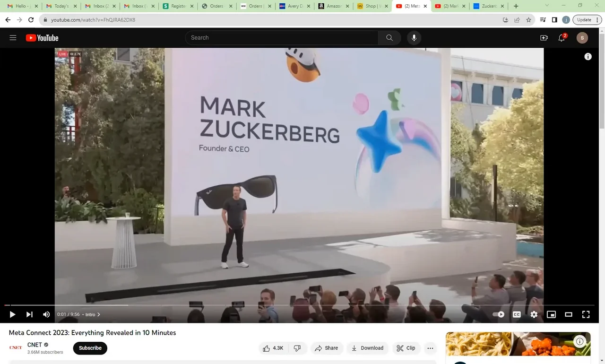
Task: Bookmark this page with the star
Action: (x=528, y=20)
